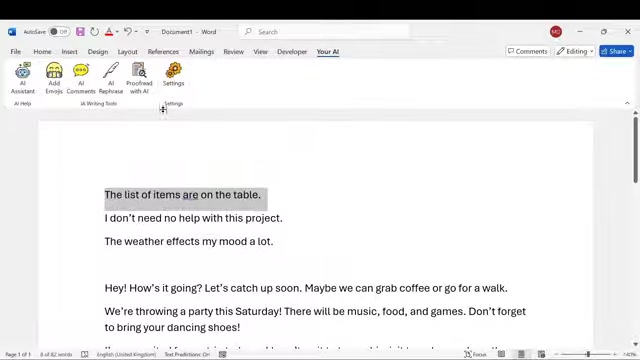Open the spelling proofing status icon
Viewport: 640px width, 360px height.
(84, 354)
